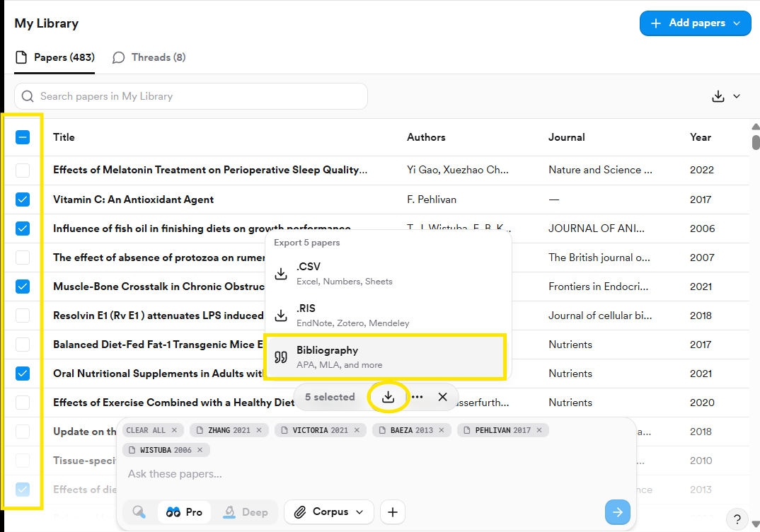
Task: Sort by Authors column header
Action: (426, 137)
